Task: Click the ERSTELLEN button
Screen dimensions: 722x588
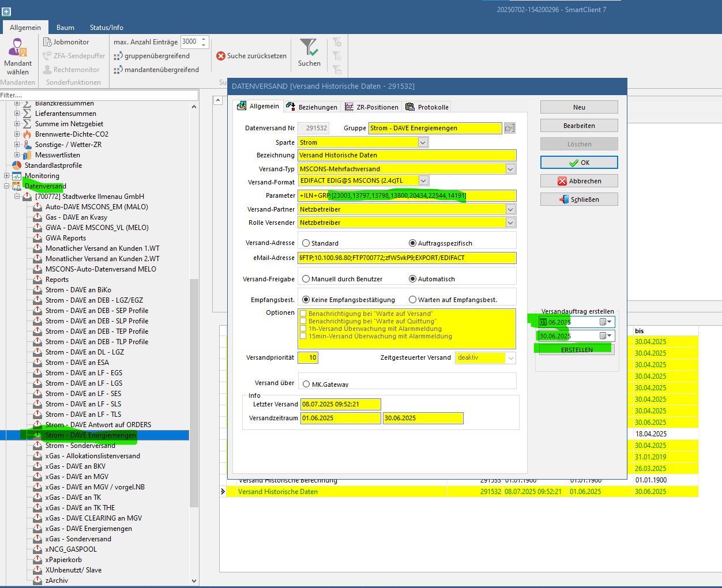Action: coord(576,350)
